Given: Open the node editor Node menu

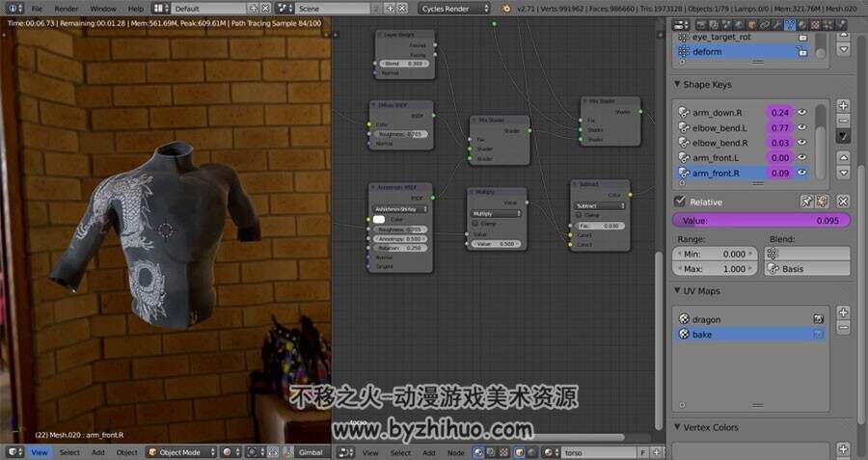Looking at the screenshot, I should tap(455, 452).
